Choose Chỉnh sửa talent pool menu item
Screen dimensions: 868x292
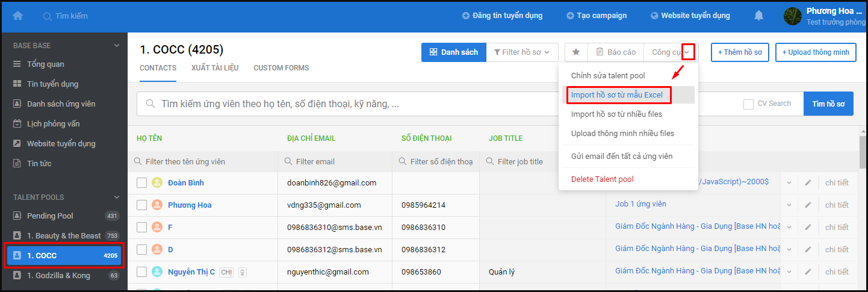(628, 76)
